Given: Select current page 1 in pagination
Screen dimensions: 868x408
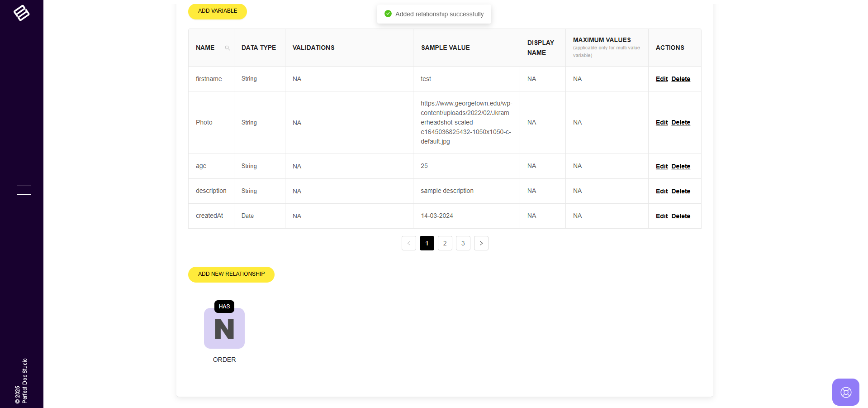Looking at the screenshot, I should coord(427,243).
